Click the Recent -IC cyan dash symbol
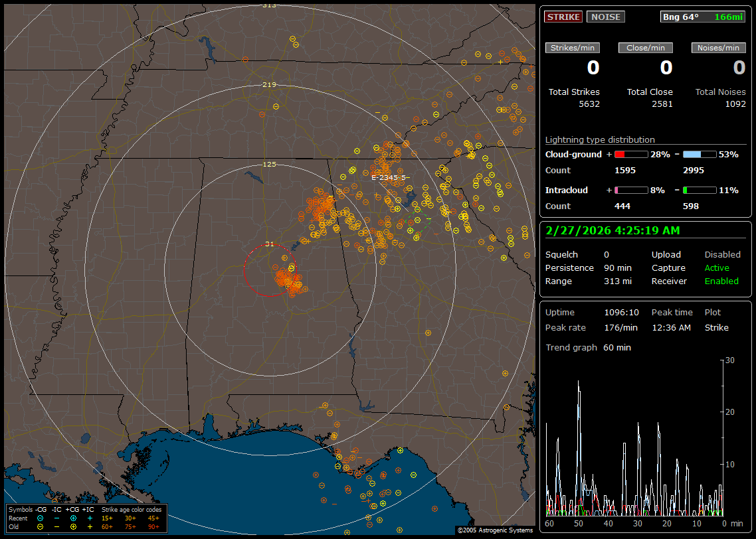The width and height of the screenshot is (756, 539). [x=56, y=518]
